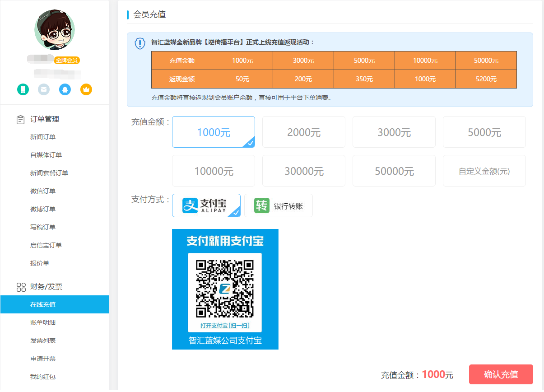This screenshot has width=544, height=392.
Task: Open 微博订单 in sidebar
Action: [43, 209]
